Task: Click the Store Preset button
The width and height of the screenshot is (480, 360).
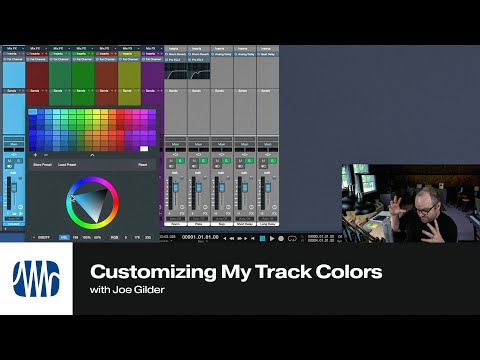Action: pos(43,165)
